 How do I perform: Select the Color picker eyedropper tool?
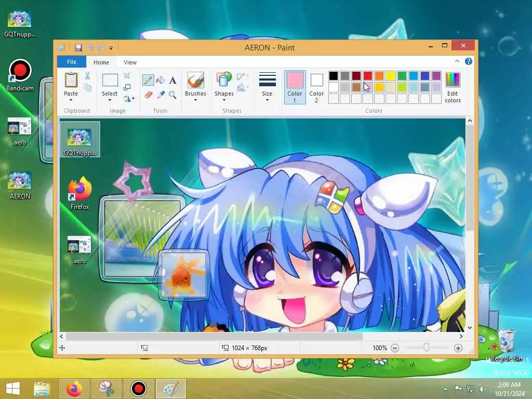(x=161, y=95)
